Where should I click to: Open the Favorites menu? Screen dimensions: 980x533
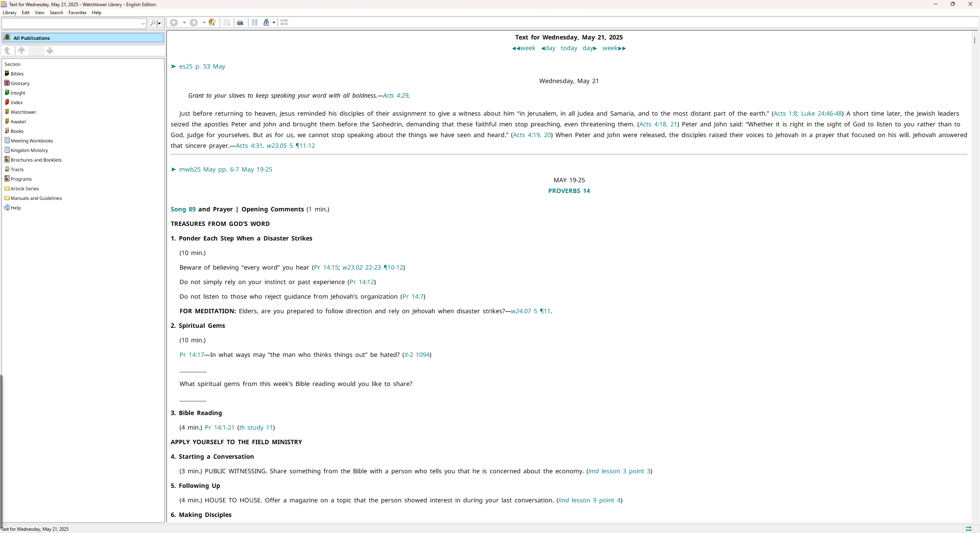tap(77, 13)
